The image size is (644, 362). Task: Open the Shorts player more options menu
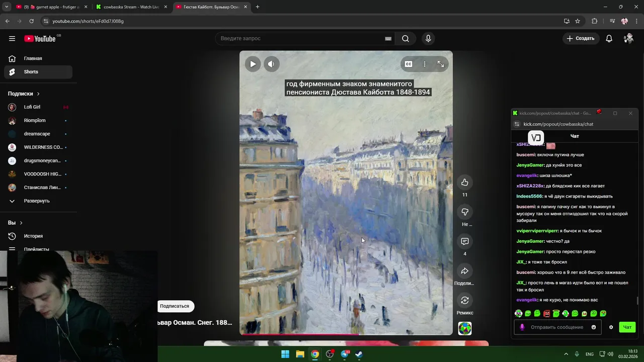(425, 64)
